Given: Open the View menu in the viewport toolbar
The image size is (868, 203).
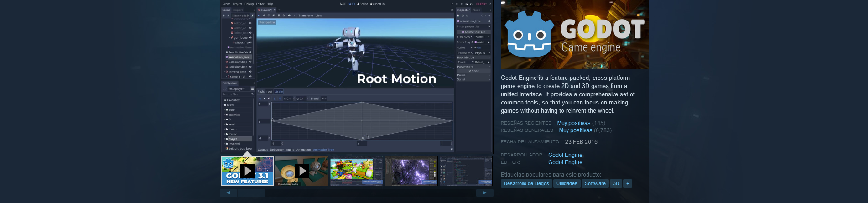Looking at the screenshot, I should coord(318,16).
